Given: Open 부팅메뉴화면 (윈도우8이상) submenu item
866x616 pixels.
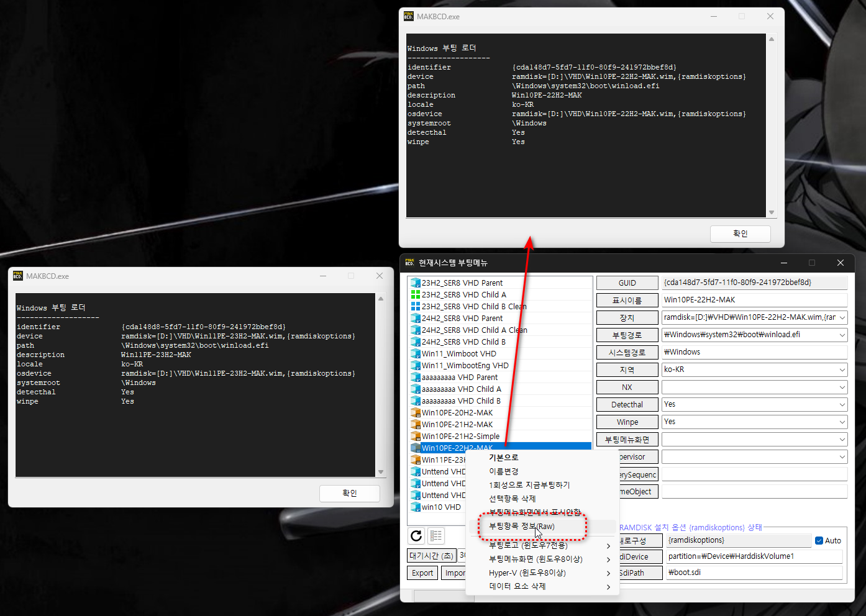Looking at the screenshot, I should pyautogui.click(x=542, y=559).
